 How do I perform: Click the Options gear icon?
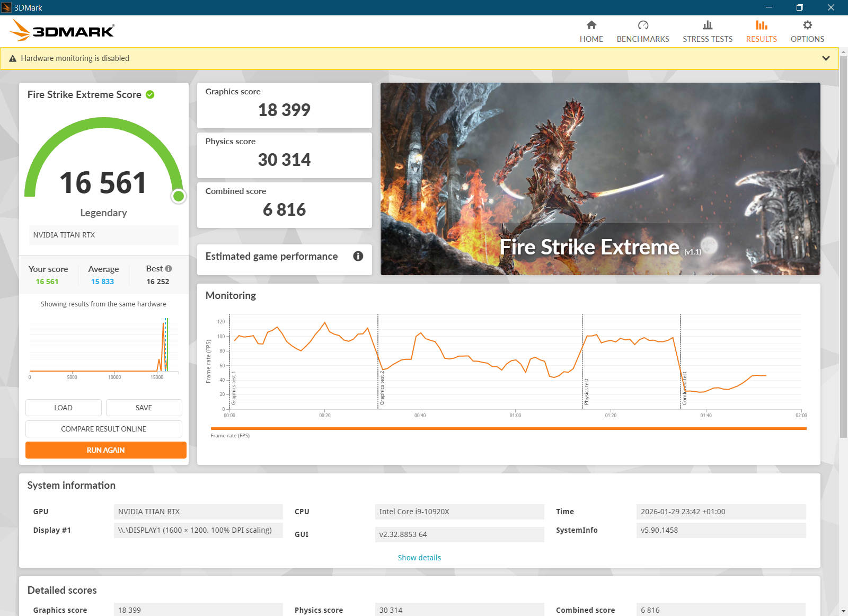tap(807, 25)
